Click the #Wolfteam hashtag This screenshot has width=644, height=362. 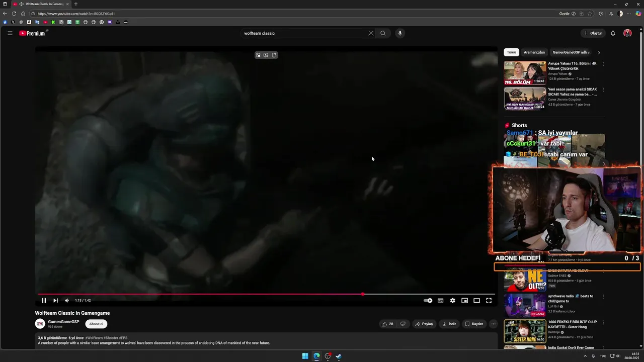(x=94, y=338)
